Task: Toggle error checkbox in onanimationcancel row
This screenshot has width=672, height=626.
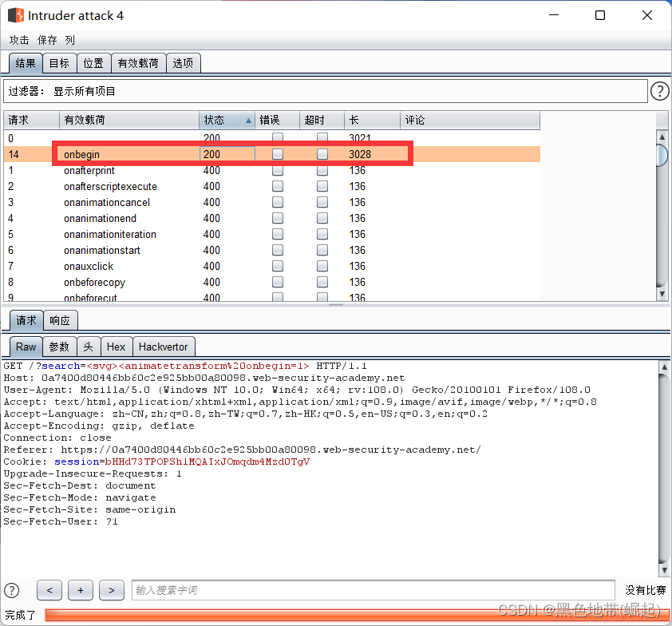Action: (x=278, y=202)
